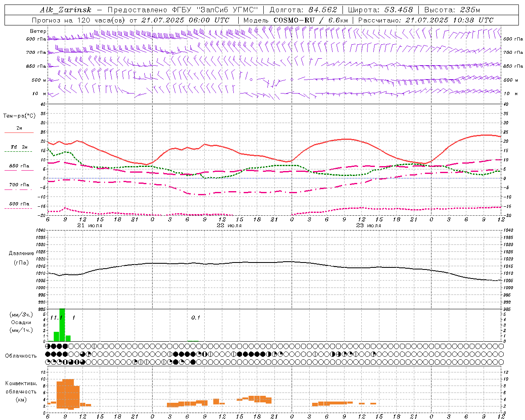The width and height of the screenshot is (525, 420).
Task: Click the (мм/3ч.) unit label
Action: [21, 315]
